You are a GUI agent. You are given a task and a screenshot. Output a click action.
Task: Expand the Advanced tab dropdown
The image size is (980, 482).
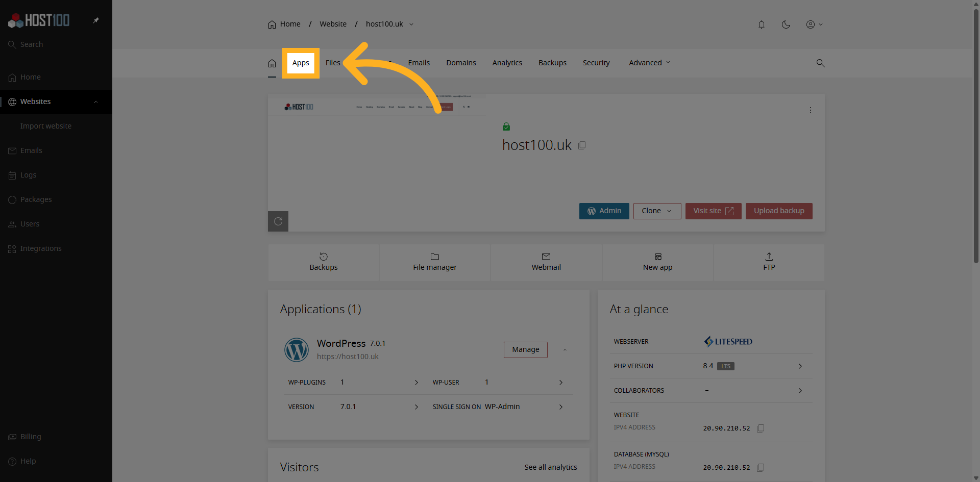click(x=649, y=63)
